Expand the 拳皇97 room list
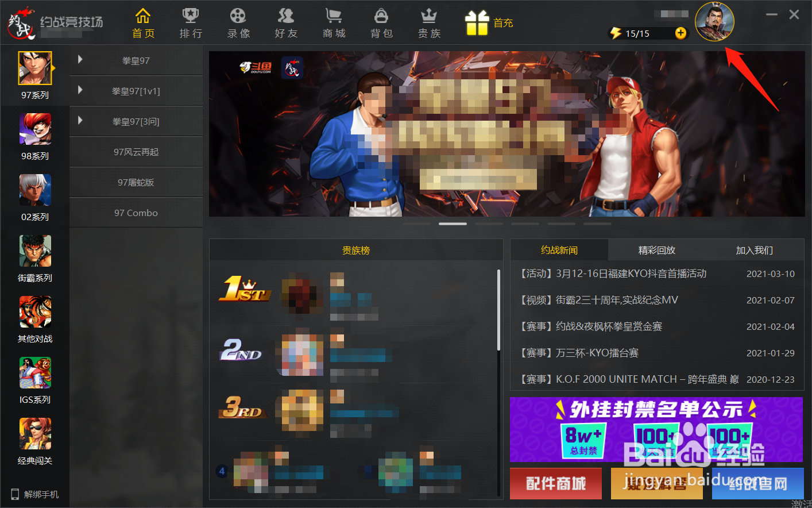 [x=80, y=59]
